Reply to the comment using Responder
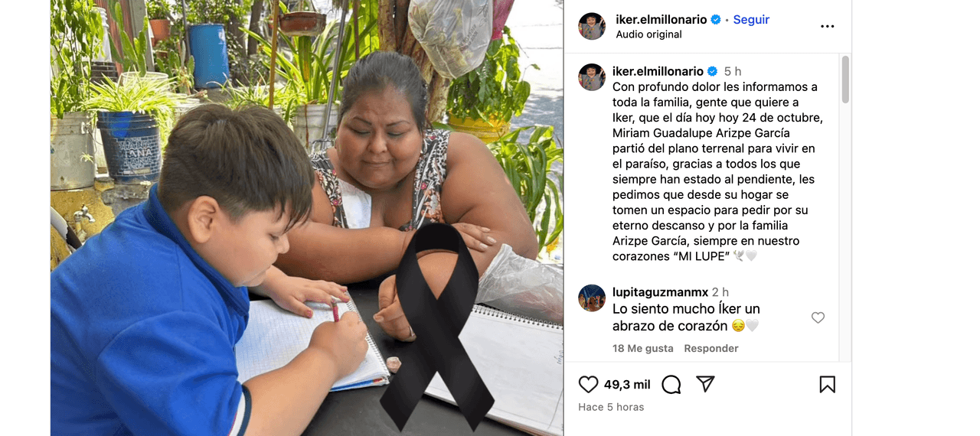The image size is (980, 436). coord(711,348)
